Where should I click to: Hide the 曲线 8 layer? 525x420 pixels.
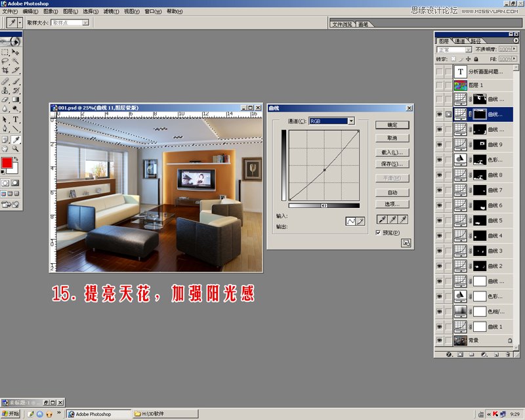tap(439, 175)
